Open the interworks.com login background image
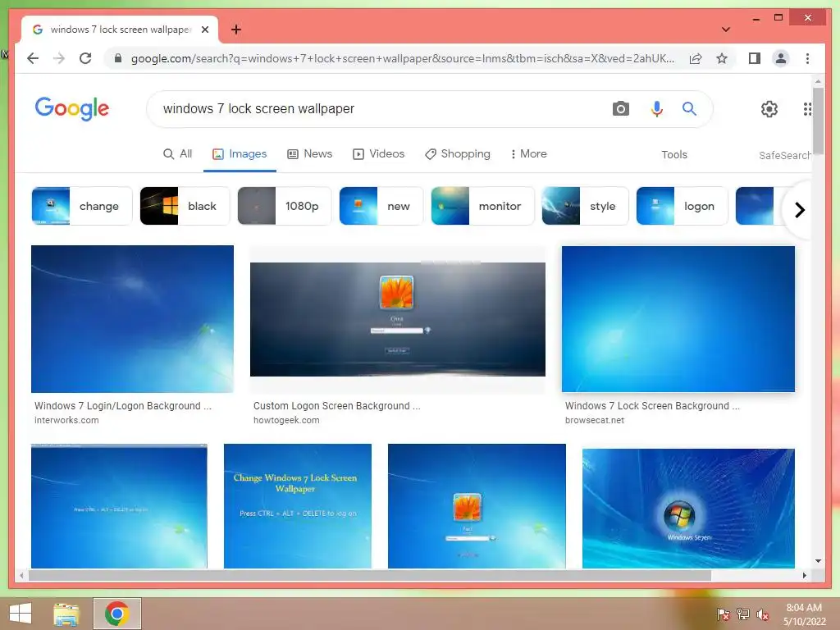The height and width of the screenshot is (630, 840). coord(132,319)
